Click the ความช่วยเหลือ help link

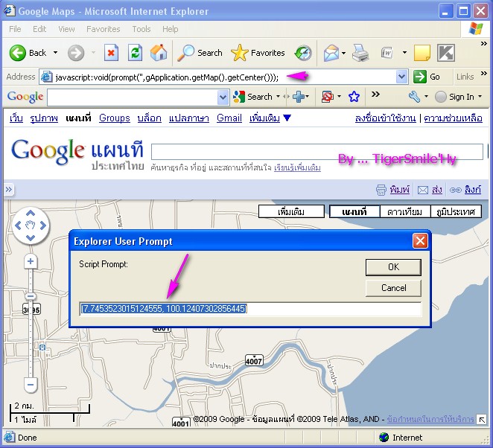click(x=453, y=118)
